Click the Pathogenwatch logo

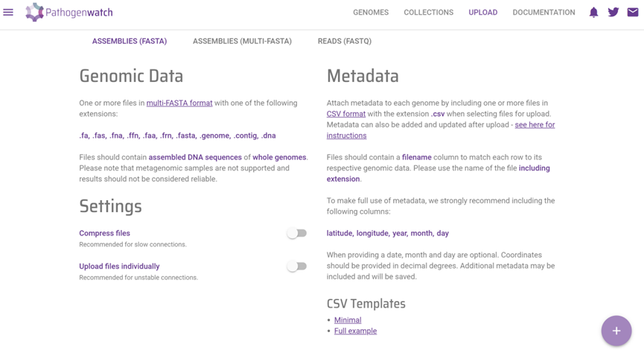coord(69,13)
